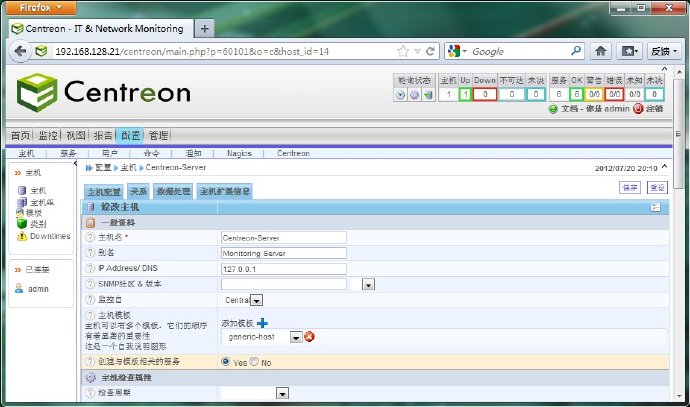Click the bookmark star in the address bar
The height and width of the screenshot is (407, 690).
(403, 51)
